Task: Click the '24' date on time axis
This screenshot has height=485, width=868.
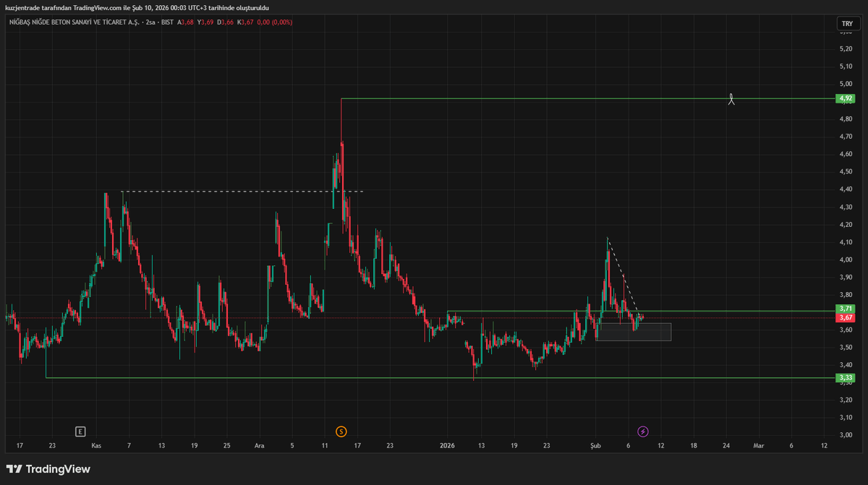Action: [726, 446]
